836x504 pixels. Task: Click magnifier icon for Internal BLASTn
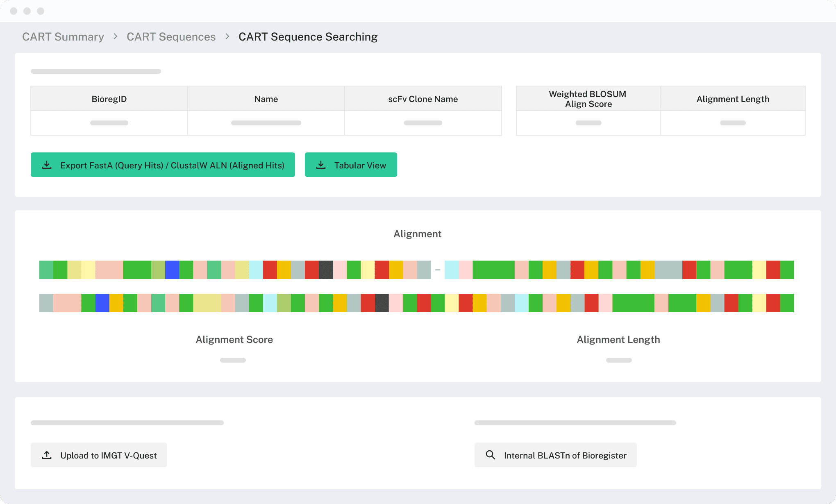pos(490,455)
